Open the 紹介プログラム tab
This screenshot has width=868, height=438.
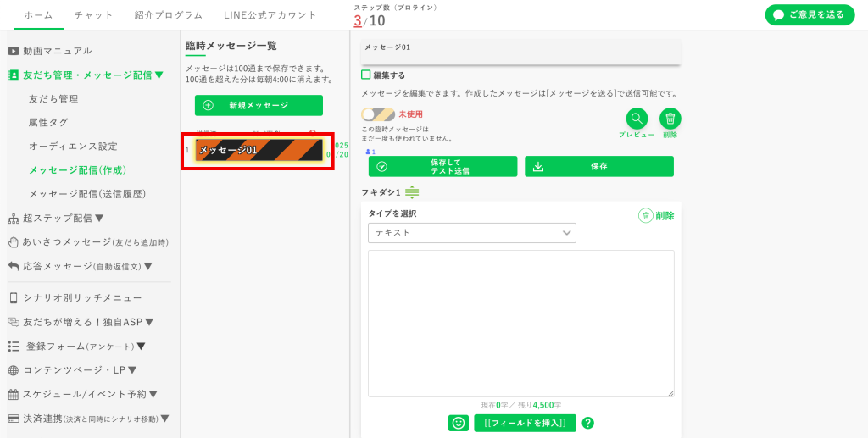point(169,15)
